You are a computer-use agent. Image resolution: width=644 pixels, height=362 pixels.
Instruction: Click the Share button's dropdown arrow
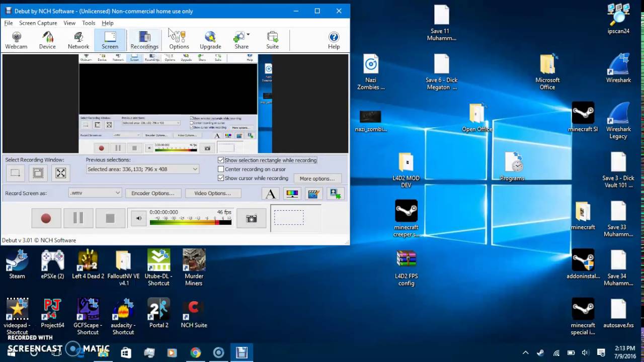pyautogui.click(x=249, y=35)
